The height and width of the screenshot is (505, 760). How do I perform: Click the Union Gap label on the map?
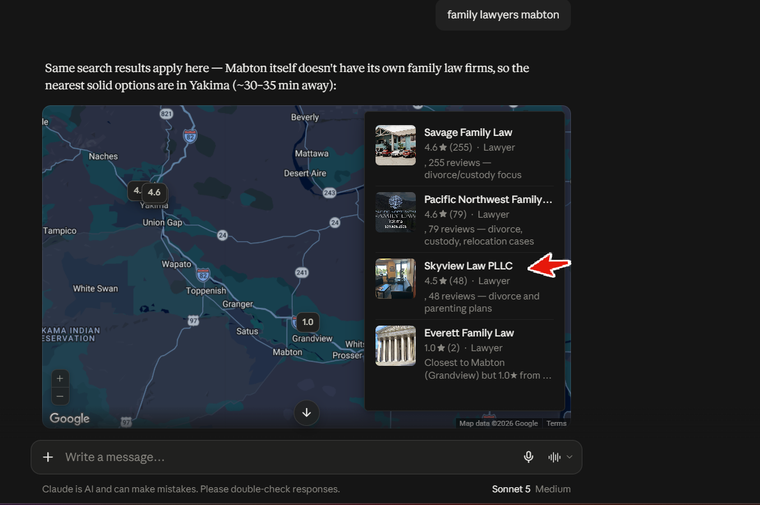(x=162, y=222)
